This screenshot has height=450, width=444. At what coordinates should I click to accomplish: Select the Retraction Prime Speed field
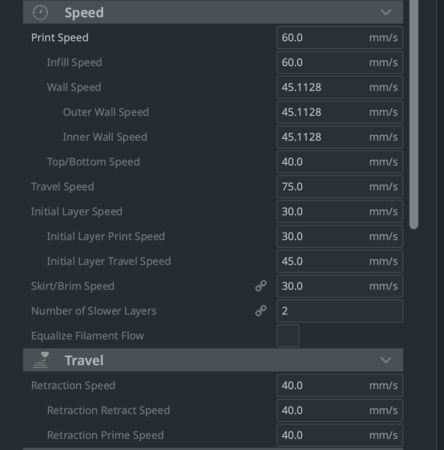[x=340, y=435]
